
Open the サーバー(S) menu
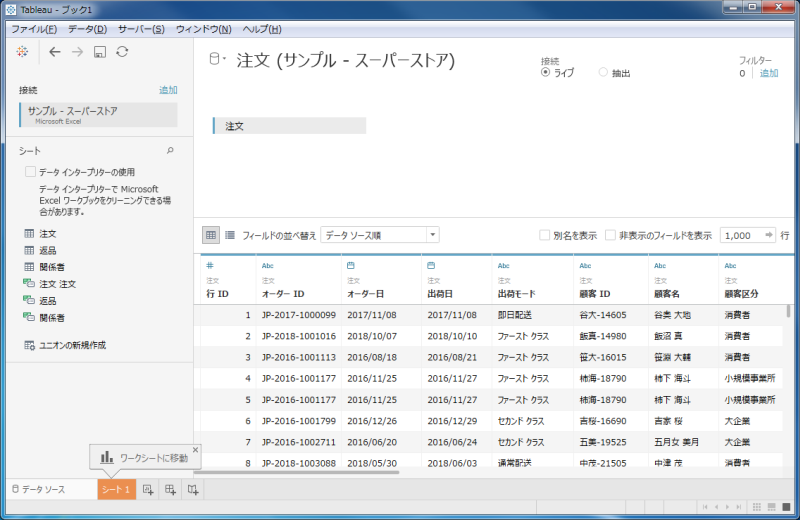tap(141, 29)
